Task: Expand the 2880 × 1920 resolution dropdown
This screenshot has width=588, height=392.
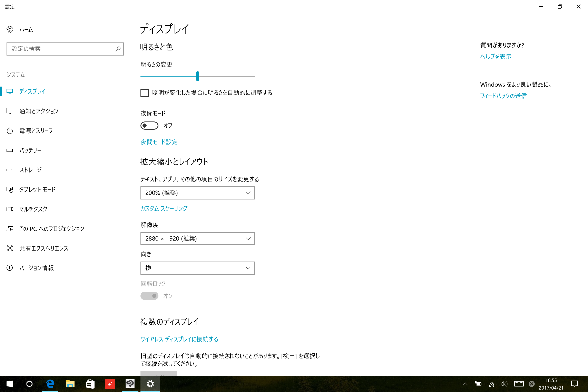Action: (197, 238)
